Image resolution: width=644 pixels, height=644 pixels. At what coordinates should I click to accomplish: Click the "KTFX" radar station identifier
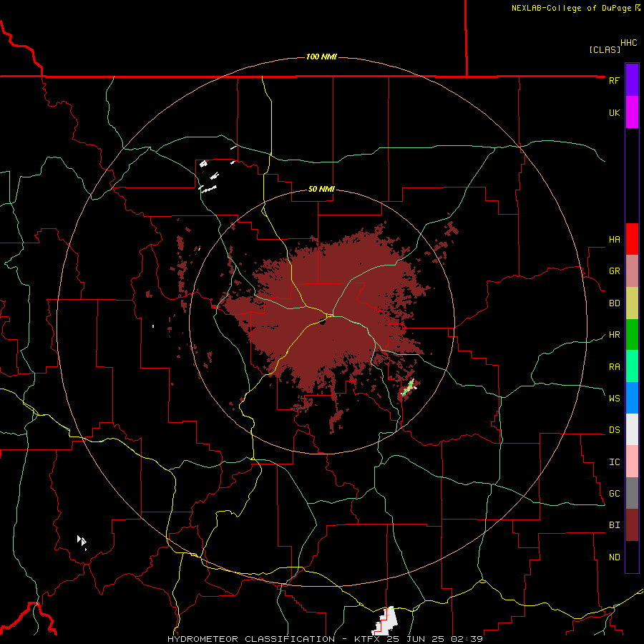tap(368, 639)
